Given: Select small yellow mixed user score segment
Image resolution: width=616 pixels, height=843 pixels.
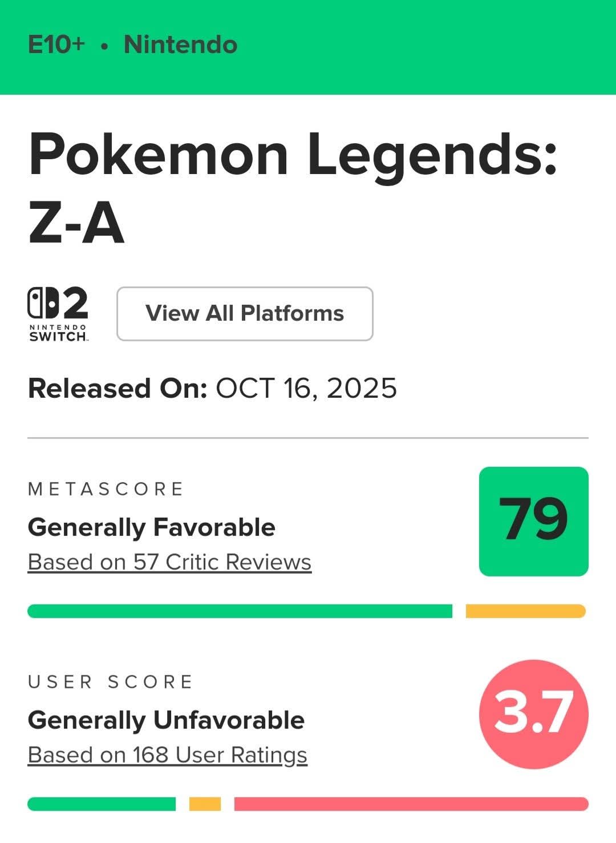Looking at the screenshot, I should (205, 804).
